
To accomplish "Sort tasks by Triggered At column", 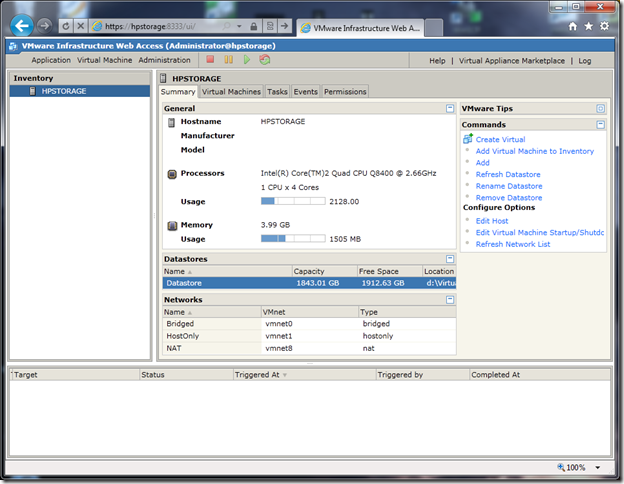I will click(304, 375).
